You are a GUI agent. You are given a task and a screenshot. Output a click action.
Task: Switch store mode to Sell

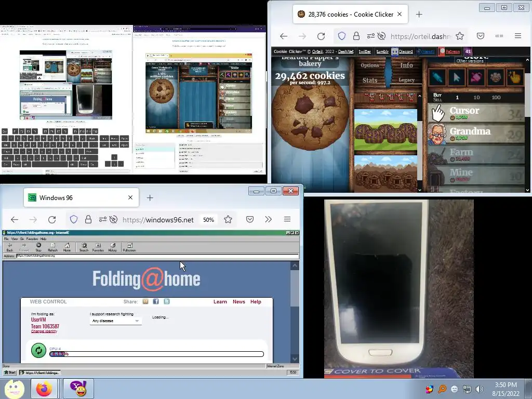pos(437,99)
